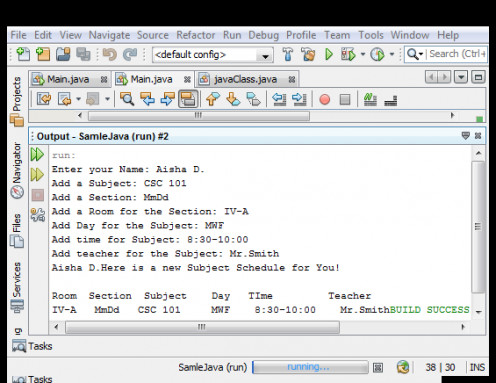This screenshot has height=383, width=496.
Task: Toggle the Highlight Search button
Action: tap(188, 99)
